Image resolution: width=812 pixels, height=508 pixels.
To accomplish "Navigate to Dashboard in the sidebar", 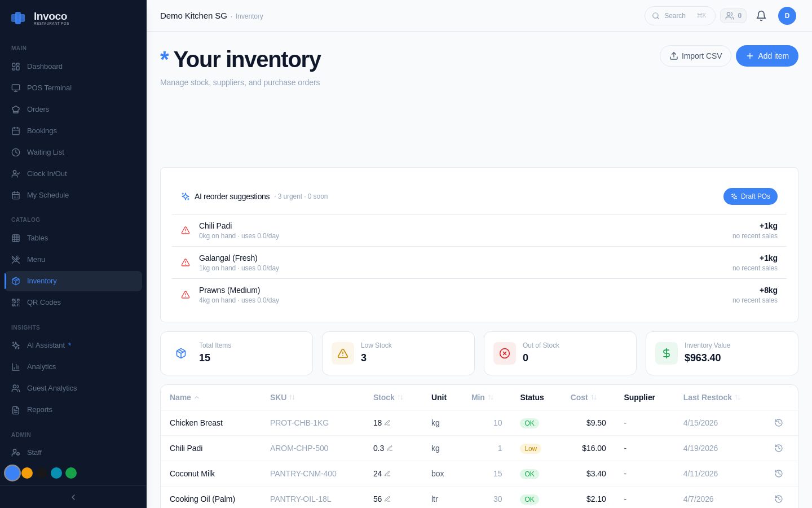I will click(45, 66).
